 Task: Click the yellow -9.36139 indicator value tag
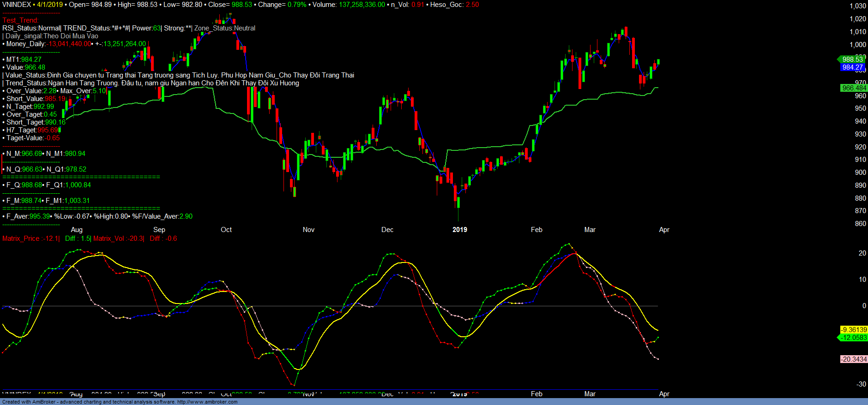tap(854, 330)
